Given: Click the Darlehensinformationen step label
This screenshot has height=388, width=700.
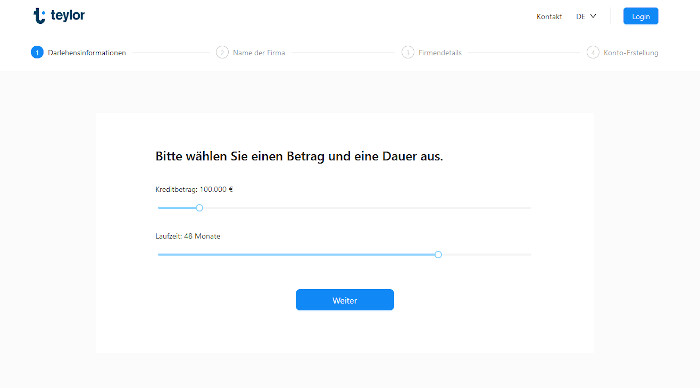Looking at the screenshot, I should pos(87,53).
